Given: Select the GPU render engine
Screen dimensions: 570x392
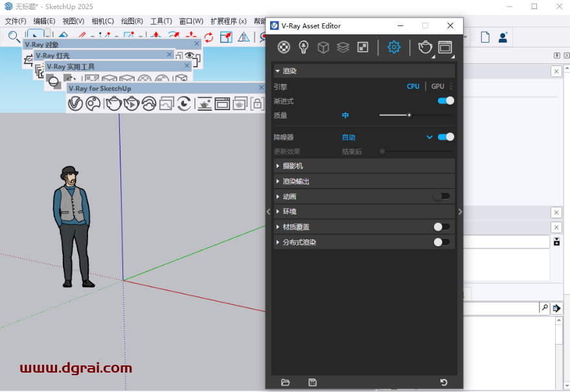Looking at the screenshot, I should 438,86.
